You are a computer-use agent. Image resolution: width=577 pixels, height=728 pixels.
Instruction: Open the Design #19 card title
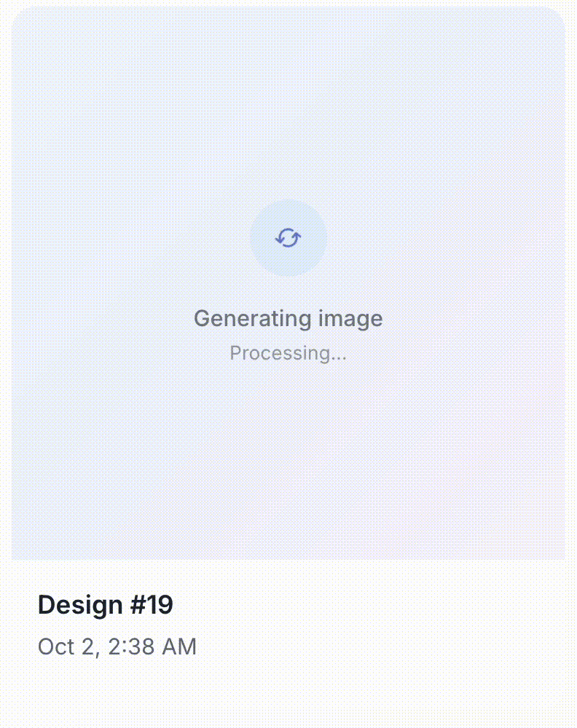(105, 605)
